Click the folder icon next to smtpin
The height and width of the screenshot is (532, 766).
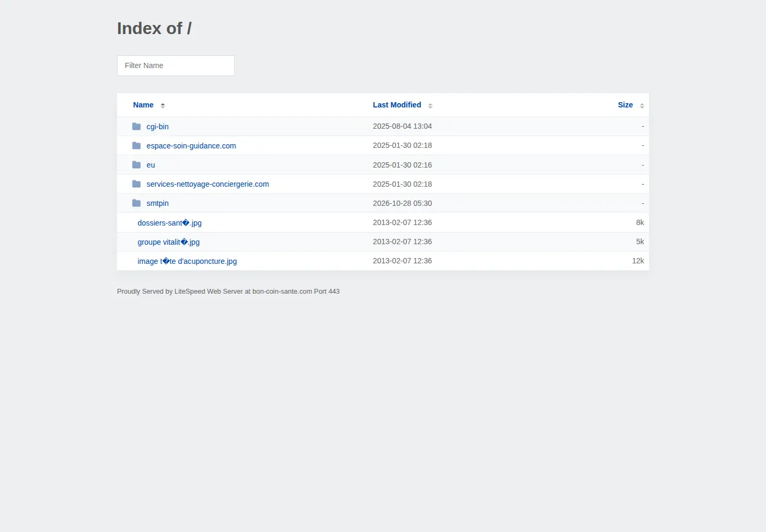pos(137,203)
